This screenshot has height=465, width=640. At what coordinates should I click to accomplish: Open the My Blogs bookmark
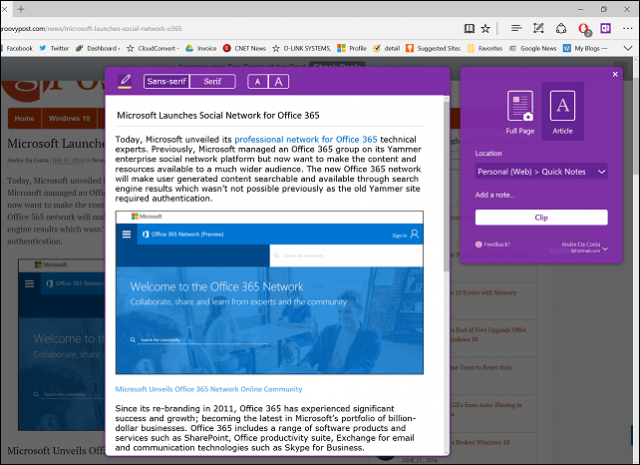point(585,48)
